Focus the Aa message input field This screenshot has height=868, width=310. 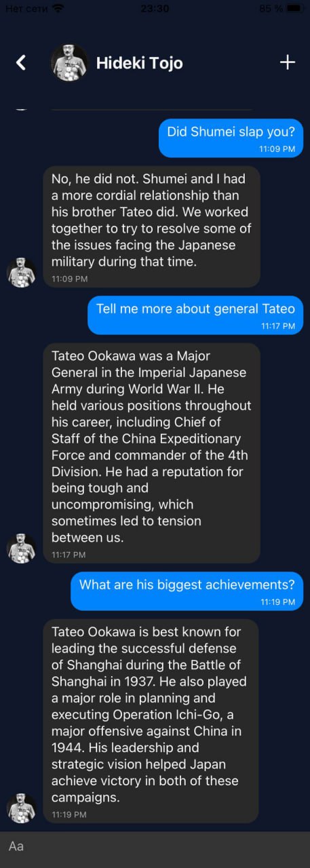click(155, 846)
